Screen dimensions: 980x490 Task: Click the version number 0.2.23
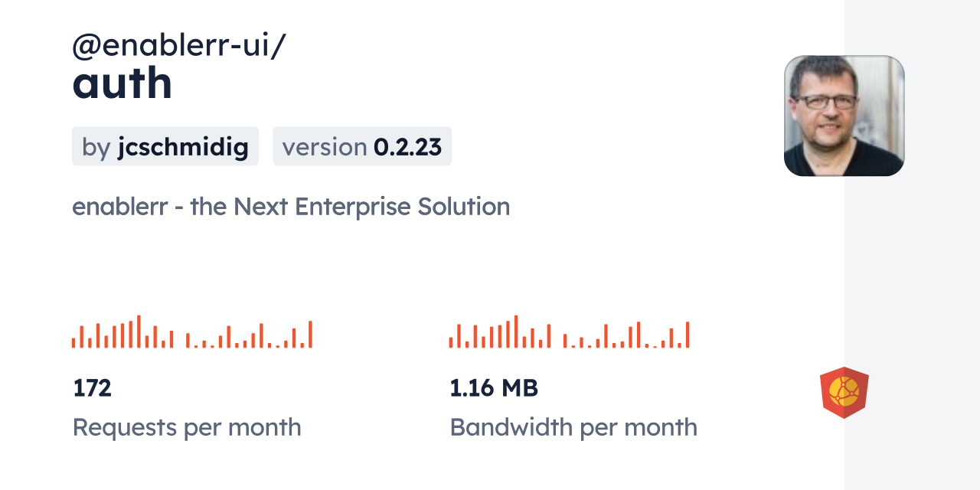click(407, 146)
